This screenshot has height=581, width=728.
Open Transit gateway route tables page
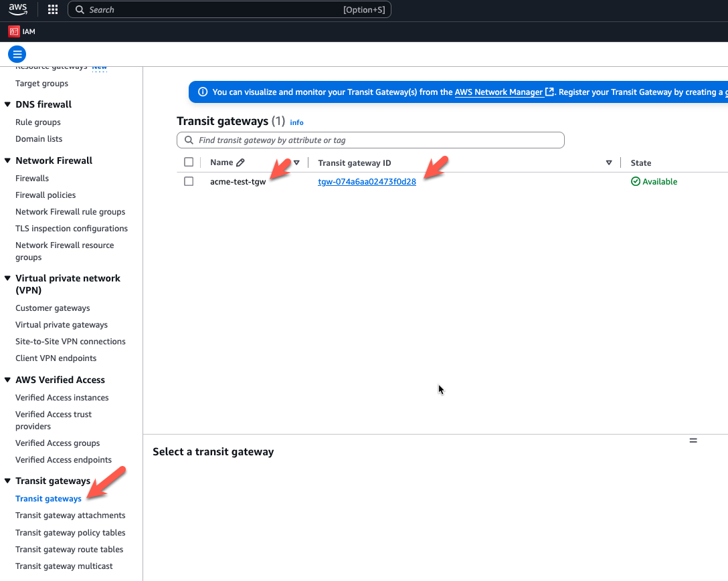(70, 550)
